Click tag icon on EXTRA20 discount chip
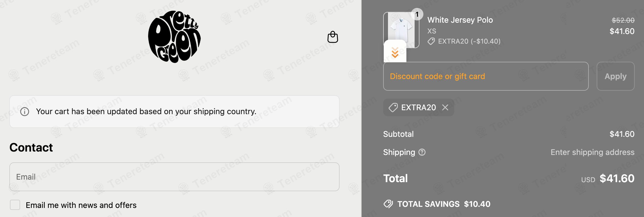Screen dimensions: 644x217 (393, 108)
